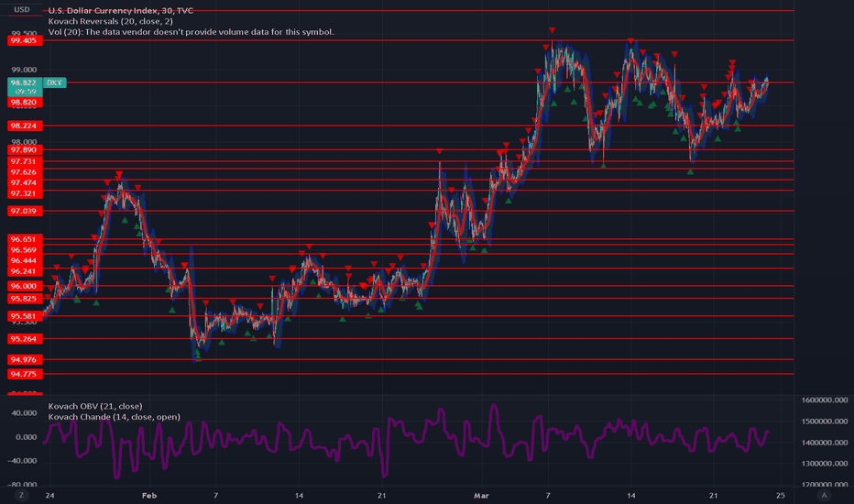The image size is (854, 504).
Task: Open the USD currency selector
Action: pyautogui.click(x=22, y=9)
